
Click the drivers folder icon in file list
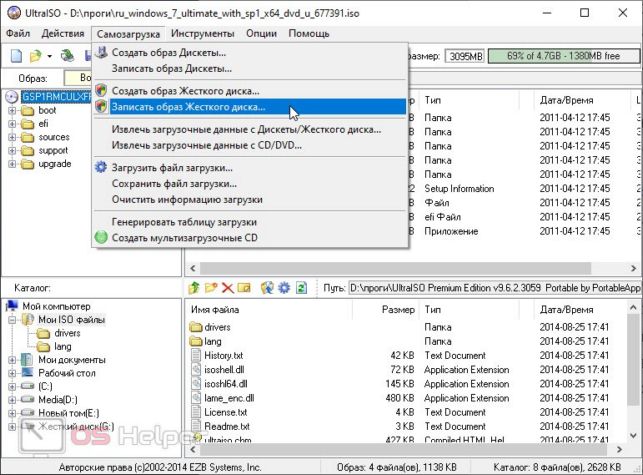pos(197,327)
